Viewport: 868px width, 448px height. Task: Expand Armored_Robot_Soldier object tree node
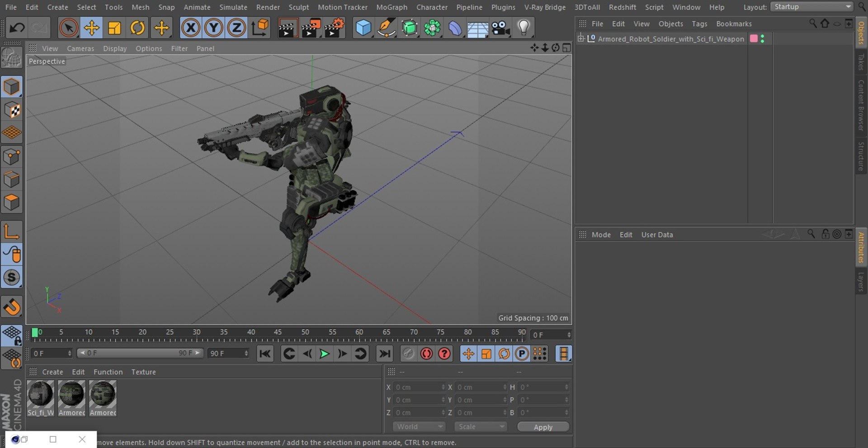point(581,38)
